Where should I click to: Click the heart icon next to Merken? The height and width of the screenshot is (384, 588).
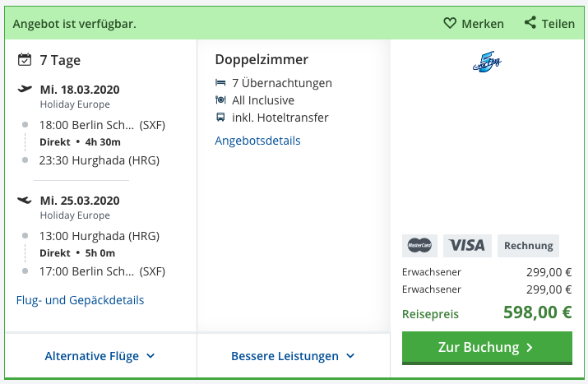[450, 23]
